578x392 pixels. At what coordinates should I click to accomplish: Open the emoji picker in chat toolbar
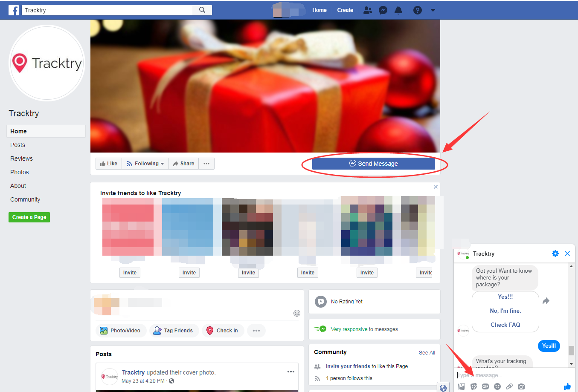pyautogui.click(x=497, y=386)
